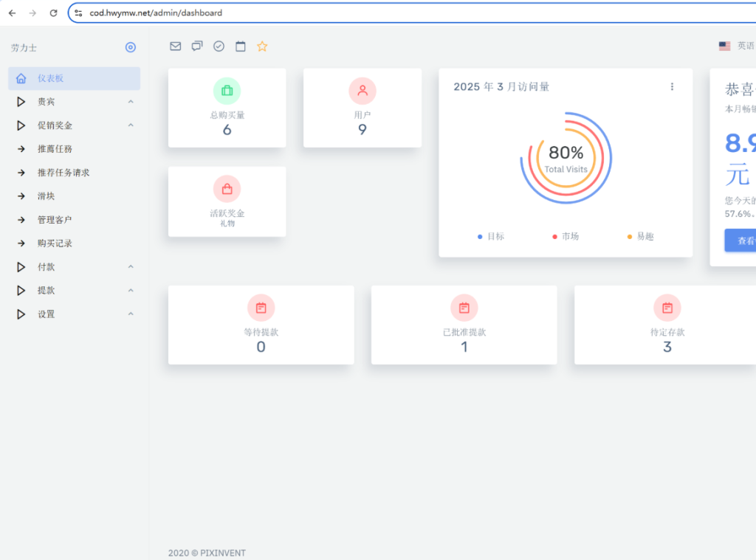Expand the chevron next to 促销奖金
Screen dimensions: 756x560
click(131, 125)
